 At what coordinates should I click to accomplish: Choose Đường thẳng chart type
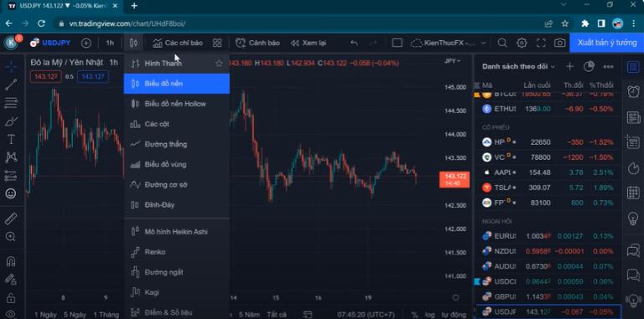click(177, 144)
